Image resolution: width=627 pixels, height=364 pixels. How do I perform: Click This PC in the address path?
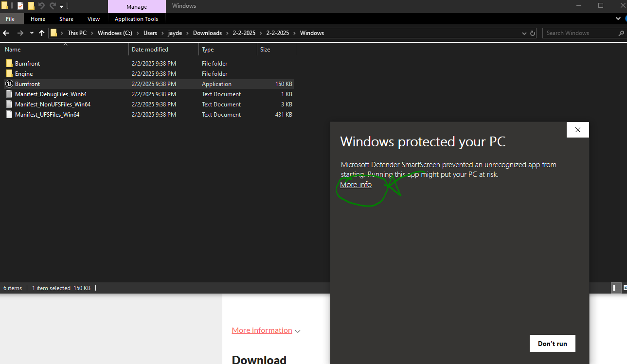[x=77, y=33]
